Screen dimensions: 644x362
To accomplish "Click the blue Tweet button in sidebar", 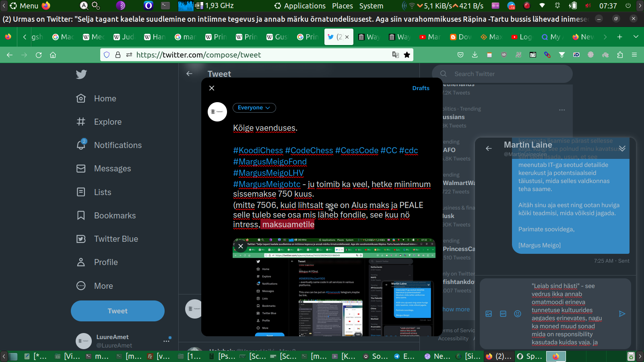I will [x=118, y=311].
